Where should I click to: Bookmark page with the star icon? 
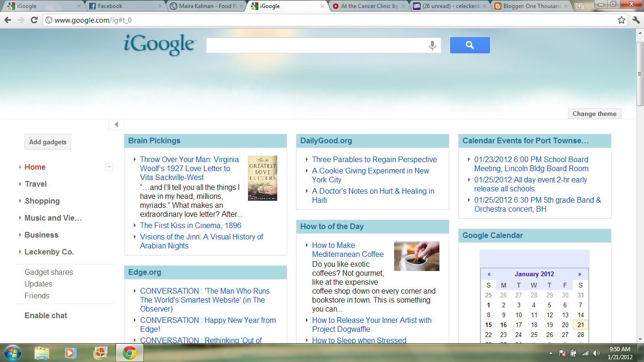click(621, 20)
